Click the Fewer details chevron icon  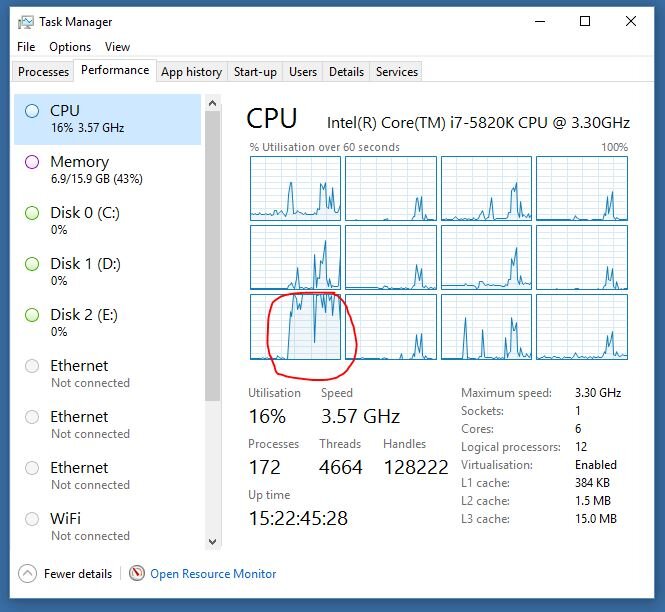click(x=27, y=573)
